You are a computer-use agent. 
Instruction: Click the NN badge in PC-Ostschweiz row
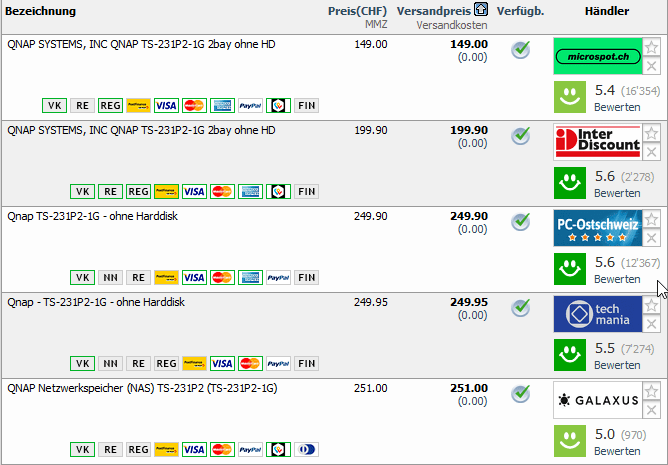click(x=111, y=277)
